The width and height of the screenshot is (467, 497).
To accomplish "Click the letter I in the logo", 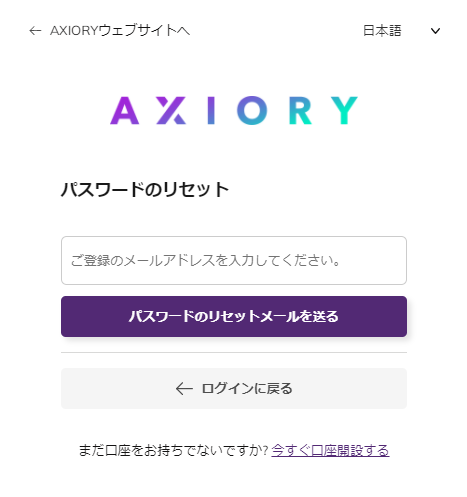I will click(x=211, y=111).
